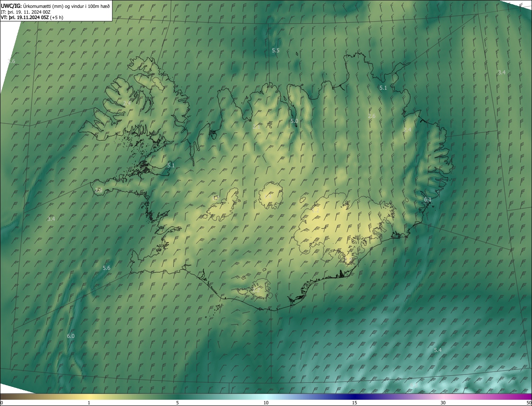Click the "6.0" value in the southwest ocean

[71, 336]
